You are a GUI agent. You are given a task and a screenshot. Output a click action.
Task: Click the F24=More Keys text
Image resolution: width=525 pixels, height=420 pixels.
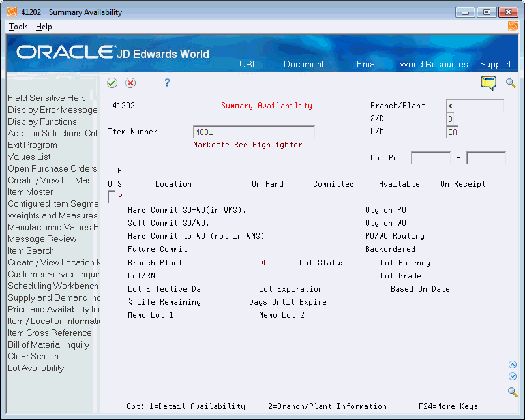coord(448,406)
